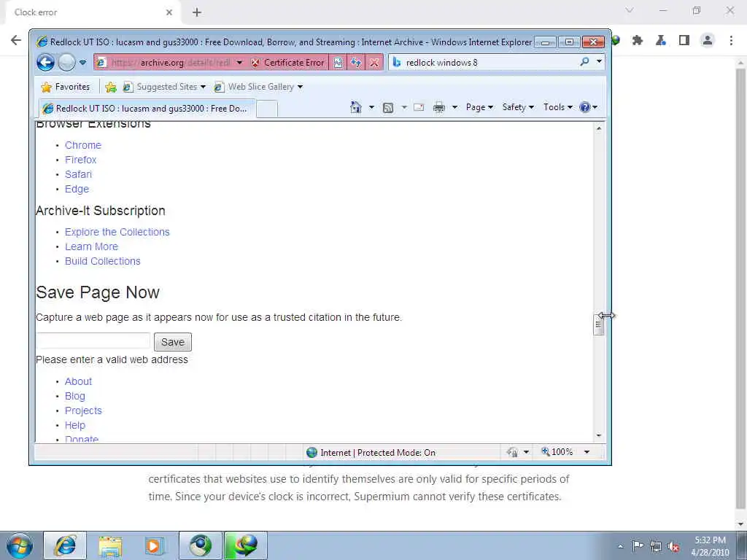Click the Help question mark icon
This screenshot has height=560, width=747.
pos(584,107)
